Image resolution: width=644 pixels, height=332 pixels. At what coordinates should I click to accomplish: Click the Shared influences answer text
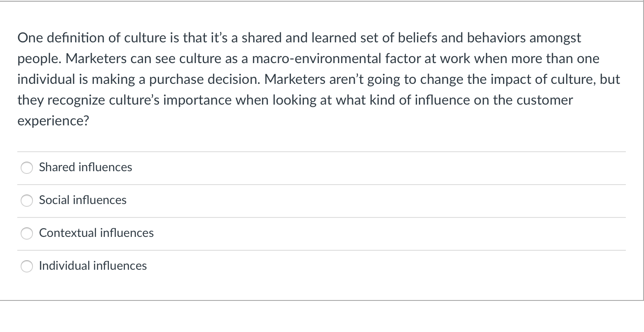click(85, 168)
